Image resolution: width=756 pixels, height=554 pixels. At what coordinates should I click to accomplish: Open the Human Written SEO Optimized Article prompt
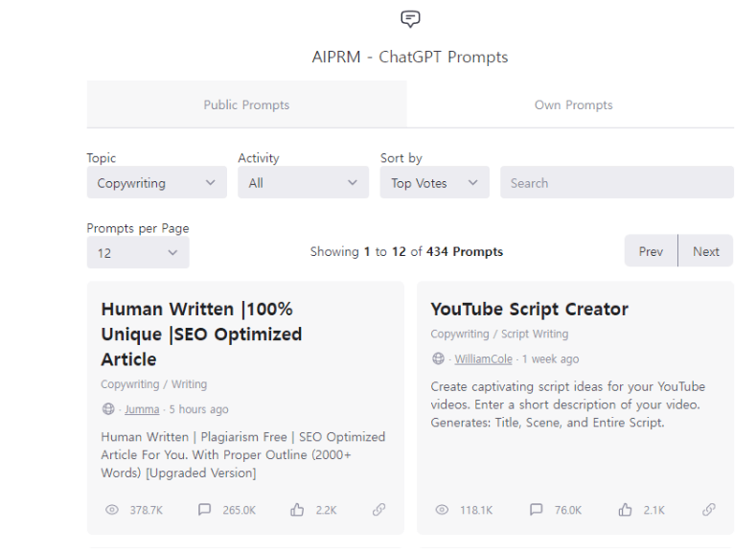pyautogui.click(x=201, y=335)
